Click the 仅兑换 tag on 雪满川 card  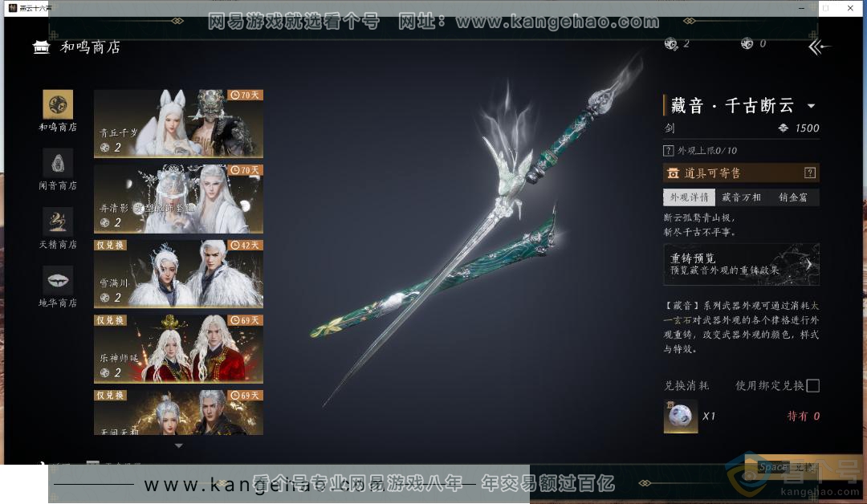click(x=111, y=245)
